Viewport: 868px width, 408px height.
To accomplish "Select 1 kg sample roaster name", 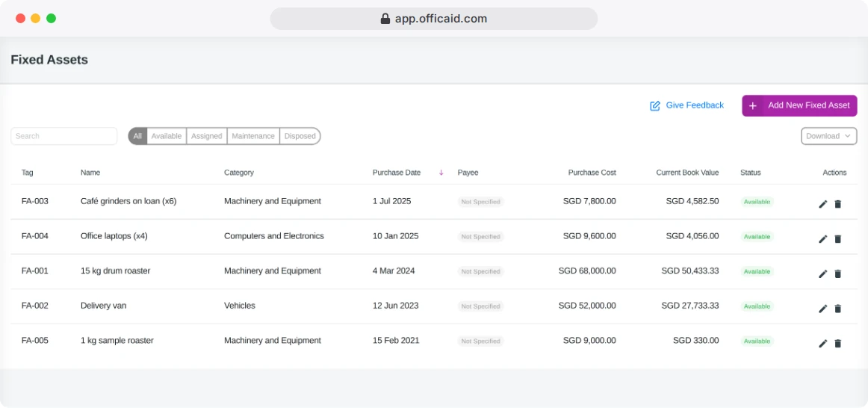I will click(x=117, y=341).
